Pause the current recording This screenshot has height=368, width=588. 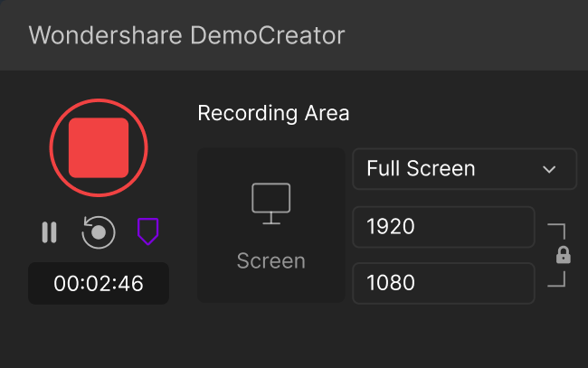pos(49,232)
